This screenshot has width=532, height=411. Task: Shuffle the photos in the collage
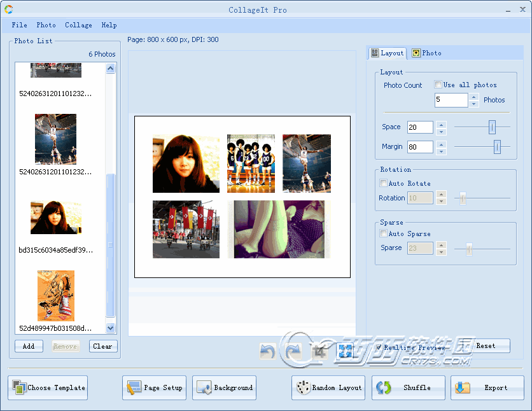pos(408,387)
